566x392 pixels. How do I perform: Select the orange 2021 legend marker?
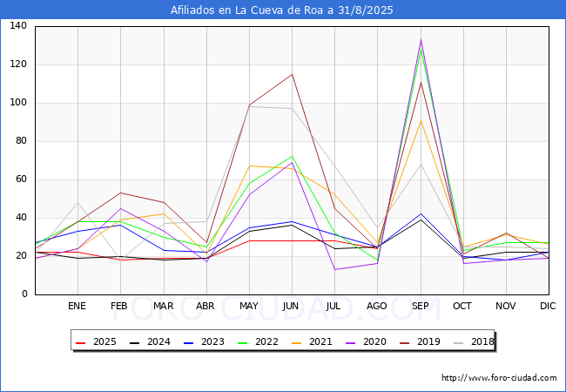point(301,342)
